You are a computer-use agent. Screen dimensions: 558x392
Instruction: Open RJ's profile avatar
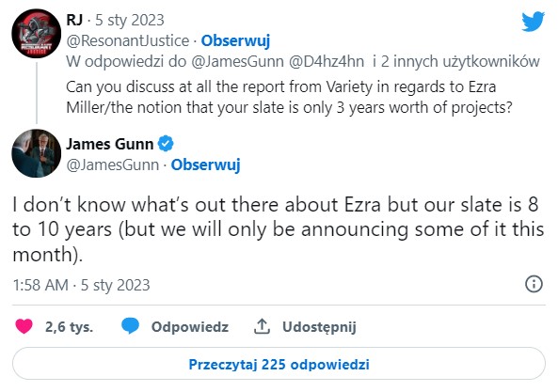click(37, 34)
